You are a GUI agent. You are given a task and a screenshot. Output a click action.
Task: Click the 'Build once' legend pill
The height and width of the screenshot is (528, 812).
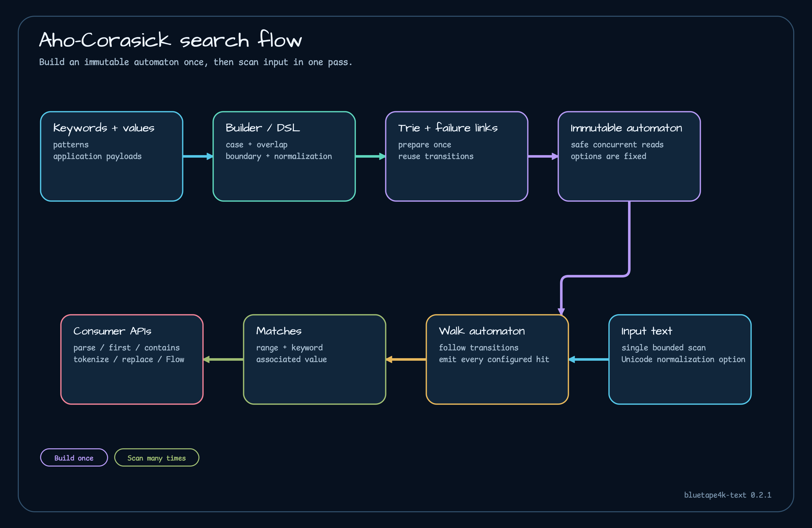coord(74,457)
